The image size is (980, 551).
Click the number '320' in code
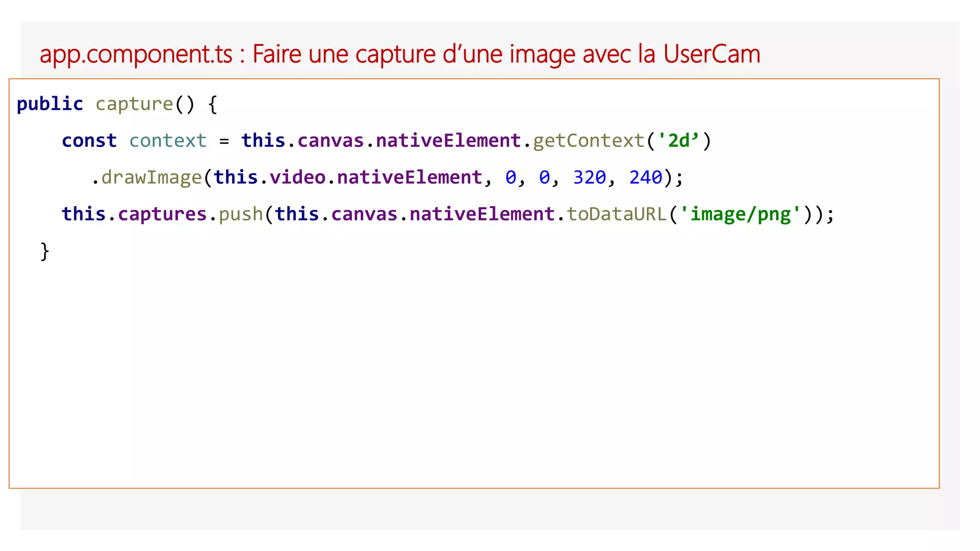(590, 177)
